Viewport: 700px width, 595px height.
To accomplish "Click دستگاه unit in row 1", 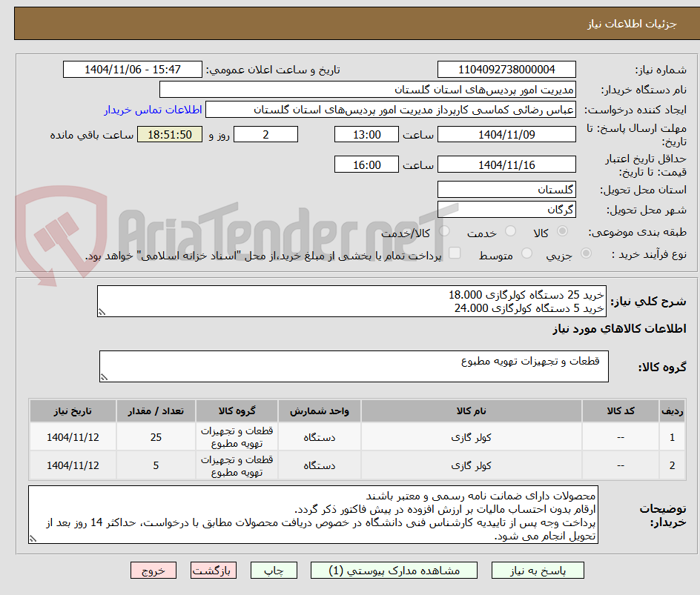I will pos(319,438).
